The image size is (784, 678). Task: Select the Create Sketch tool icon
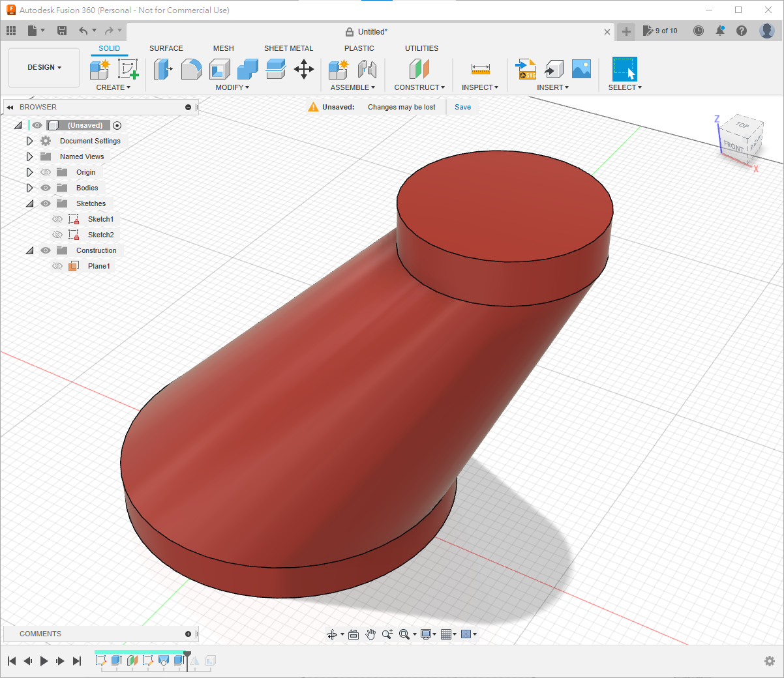point(128,68)
